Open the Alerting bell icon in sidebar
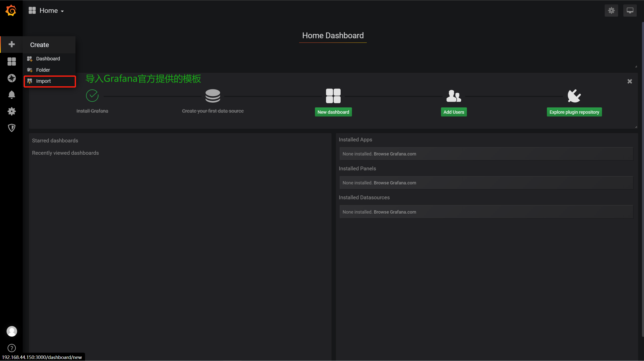The width and height of the screenshot is (644, 361). (x=12, y=95)
